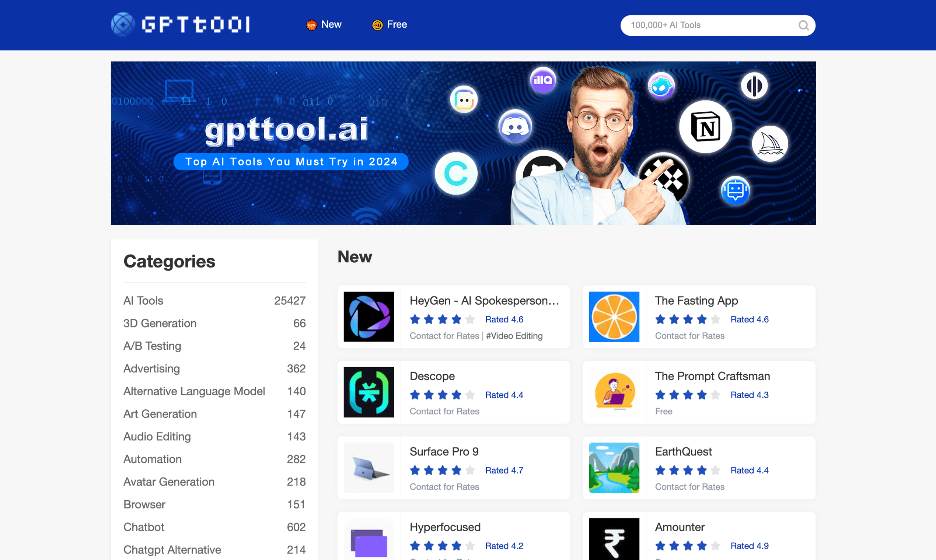Select the Avatar Generation category
The image size is (936, 560).
point(169,482)
